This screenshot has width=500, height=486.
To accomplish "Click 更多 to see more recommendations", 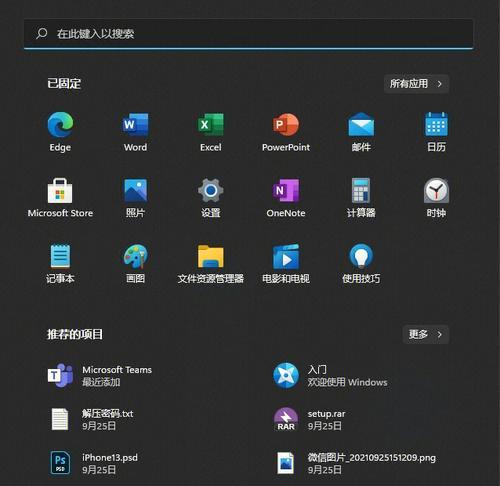I will click(x=426, y=334).
